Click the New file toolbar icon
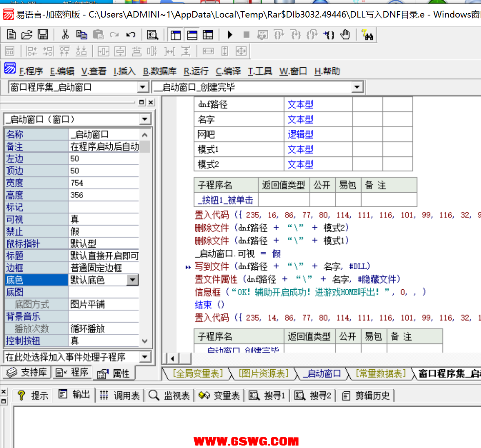This screenshot has width=481, height=448. click(11, 35)
